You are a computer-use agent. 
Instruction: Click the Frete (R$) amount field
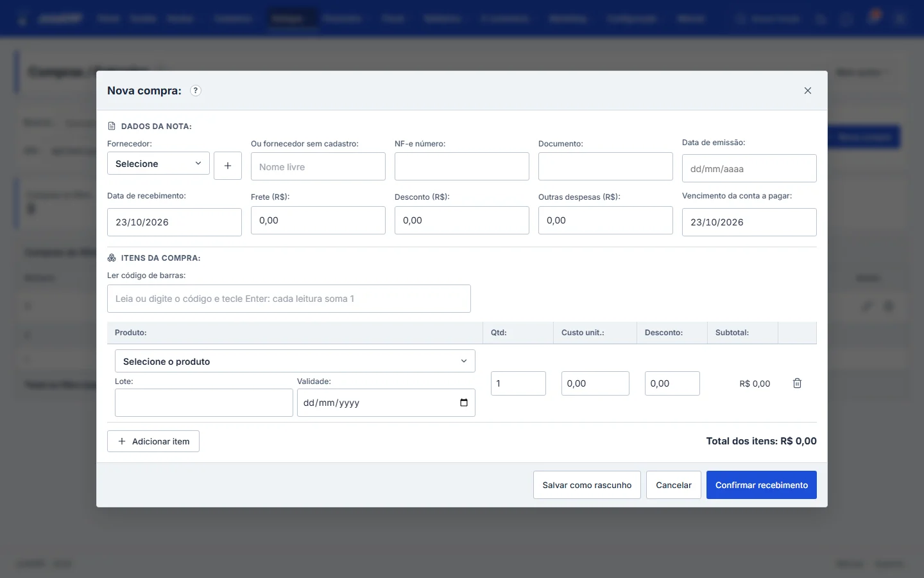tap(318, 220)
